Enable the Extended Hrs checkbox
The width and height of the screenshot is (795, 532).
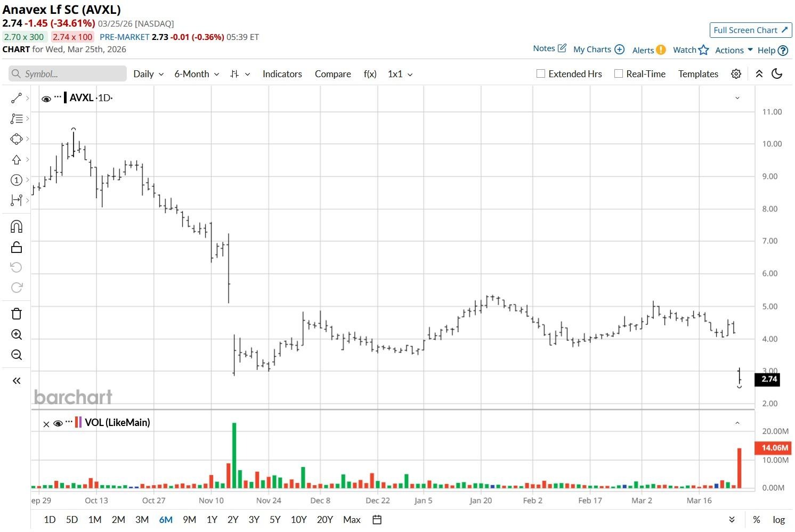(x=541, y=74)
